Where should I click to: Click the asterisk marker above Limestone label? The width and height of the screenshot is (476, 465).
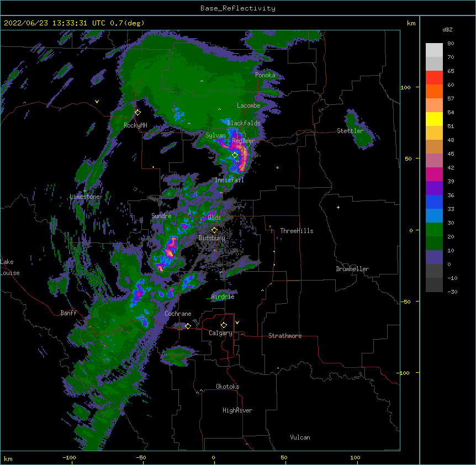click(x=84, y=191)
